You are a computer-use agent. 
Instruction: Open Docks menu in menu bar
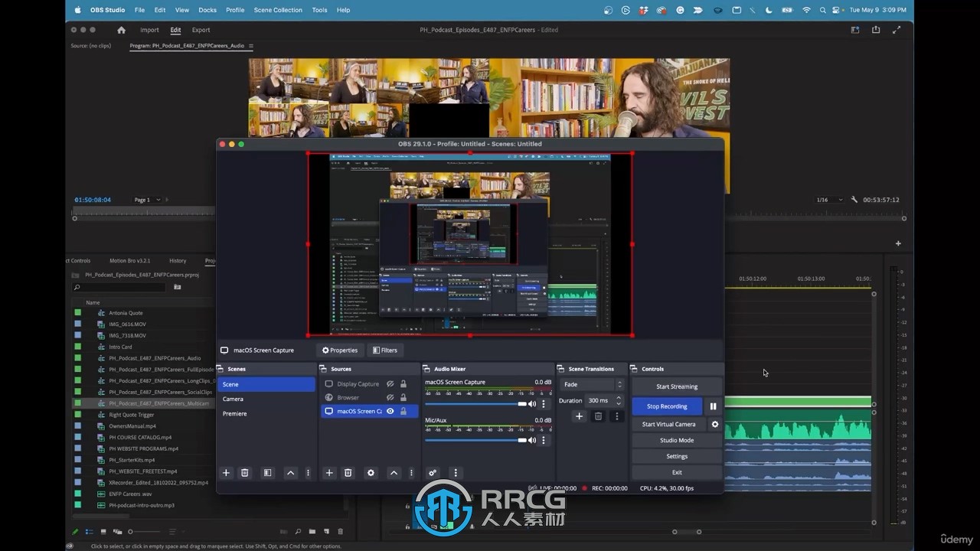click(207, 10)
